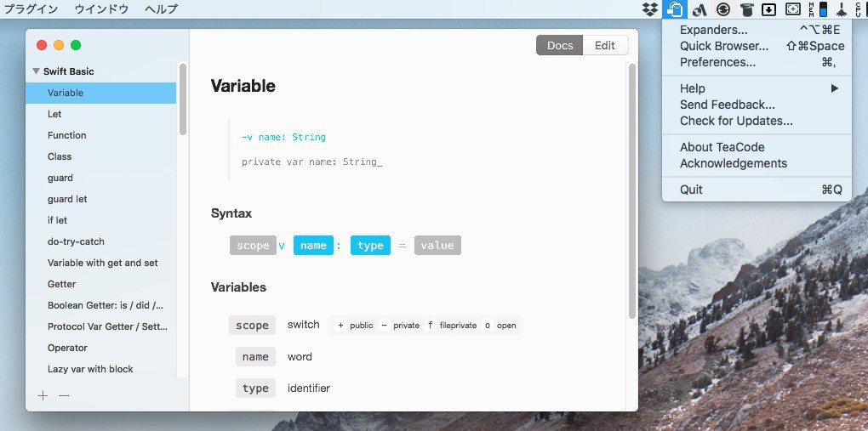The width and height of the screenshot is (868, 431).
Task: Click the 'private var name: String_' output line
Action: coord(311,162)
